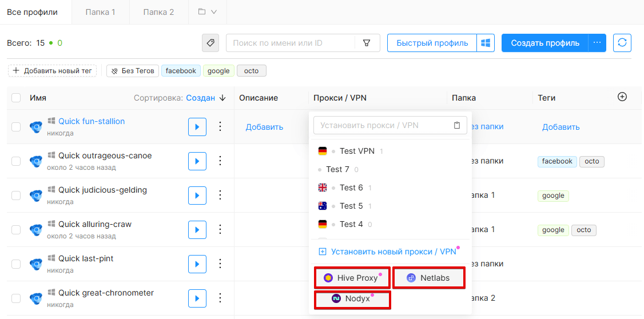The height and width of the screenshot is (319, 644).
Task: Click Добавить link in Теги column
Action: [561, 127]
